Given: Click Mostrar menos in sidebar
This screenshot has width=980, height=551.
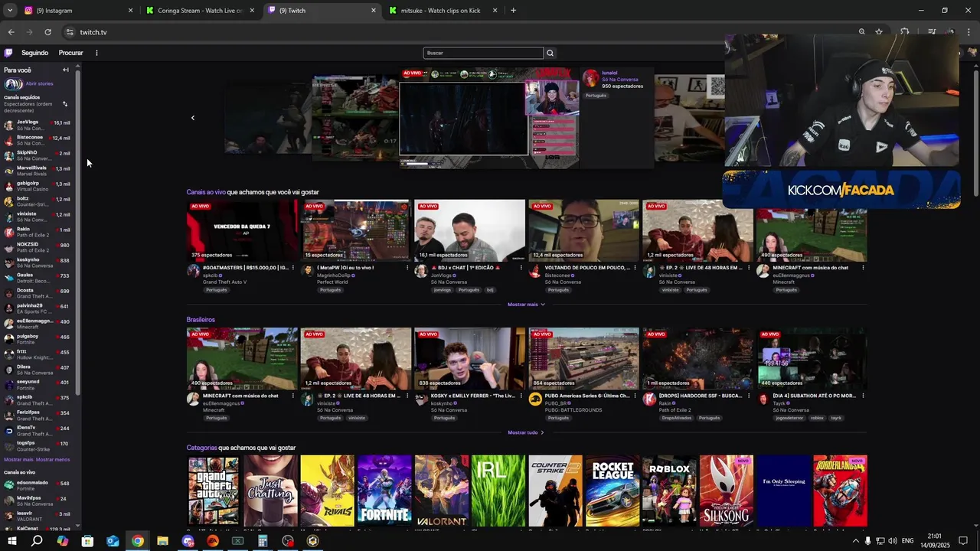Looking at the screenshot, I should coord(53,459).
